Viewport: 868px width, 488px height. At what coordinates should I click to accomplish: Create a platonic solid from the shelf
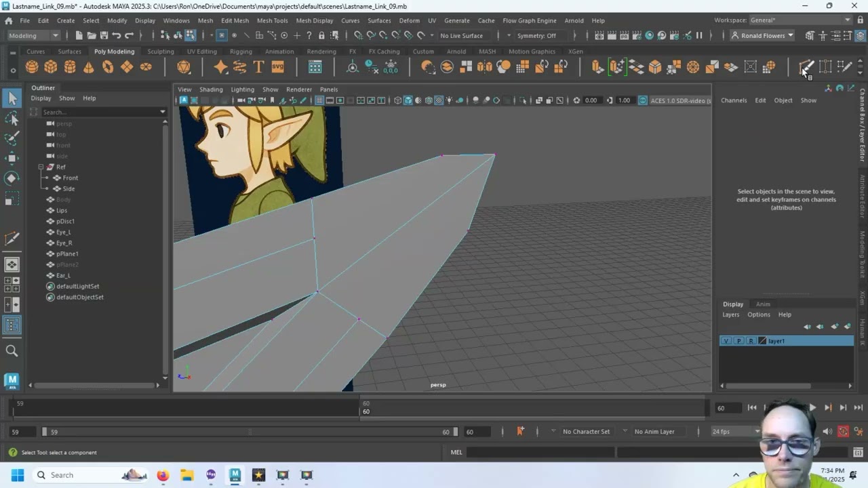click(184, 66)
